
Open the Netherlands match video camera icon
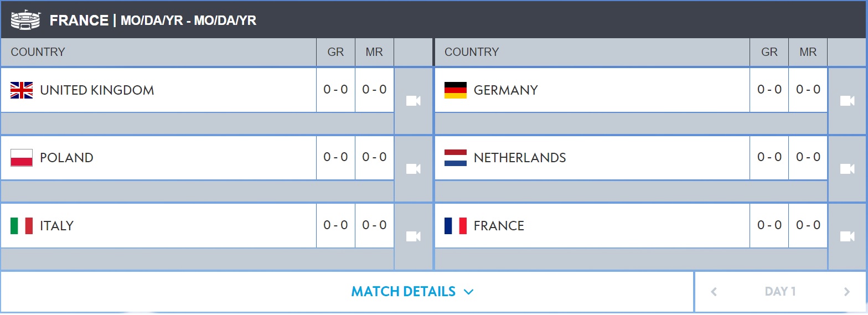pyautogui.click(x=847, y=169)
